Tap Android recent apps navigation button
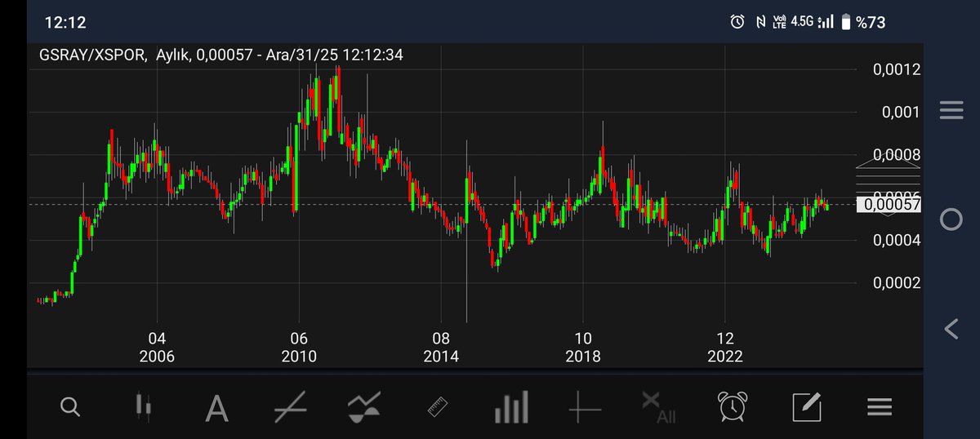The width and height of the screenshot is (980, 439). tap(951, 111)
